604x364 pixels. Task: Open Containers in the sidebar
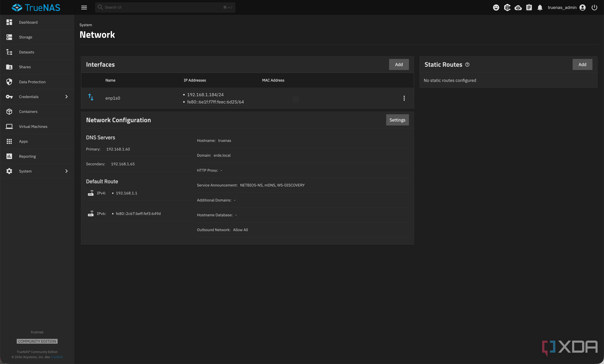click(37, 112)
